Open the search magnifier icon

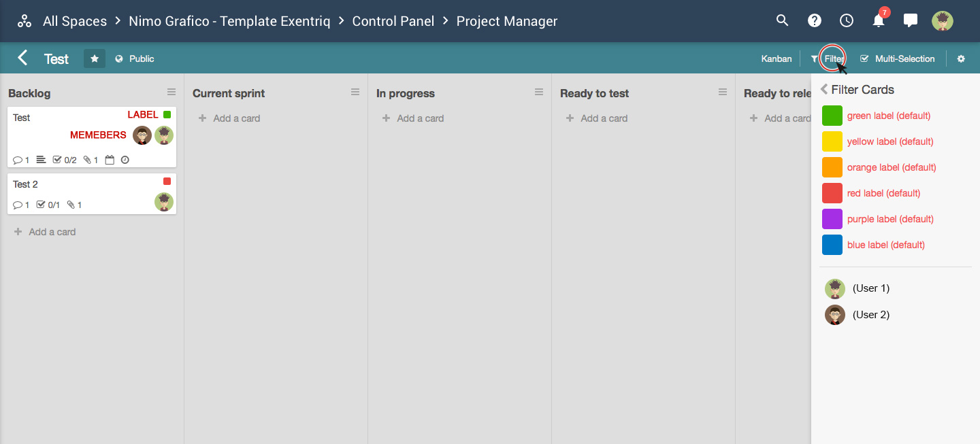pos(782,20)
